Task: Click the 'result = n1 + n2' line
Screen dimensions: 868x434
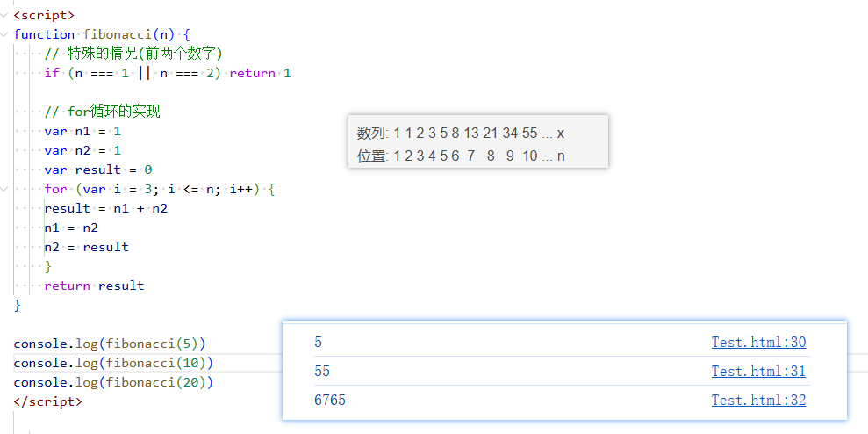Action: 105,208
